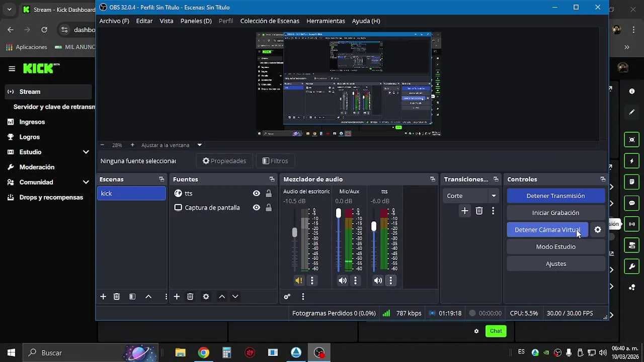Viewport: 644px width, 362px height.
Task: Expand the Comunidad section in Kick sidebar
Action: coord(86,182)
